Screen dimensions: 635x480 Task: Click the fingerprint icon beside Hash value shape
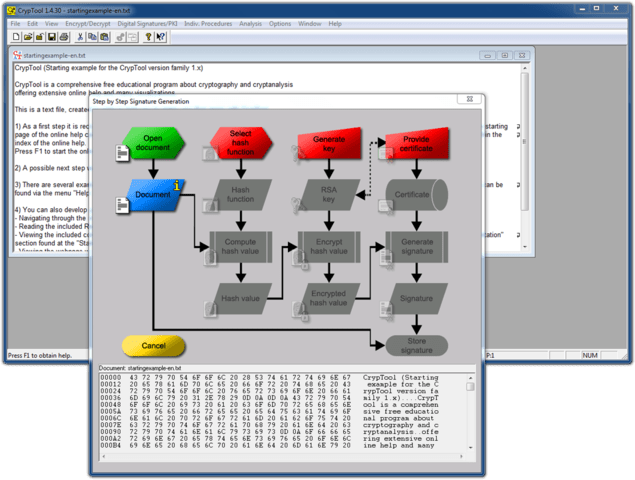point(210,309)
